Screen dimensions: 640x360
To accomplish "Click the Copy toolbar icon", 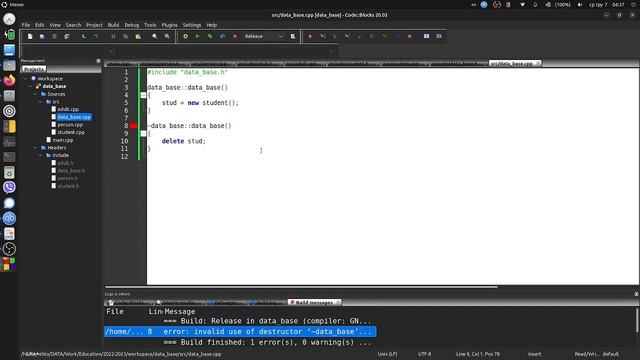I will [x=125, y=36].
